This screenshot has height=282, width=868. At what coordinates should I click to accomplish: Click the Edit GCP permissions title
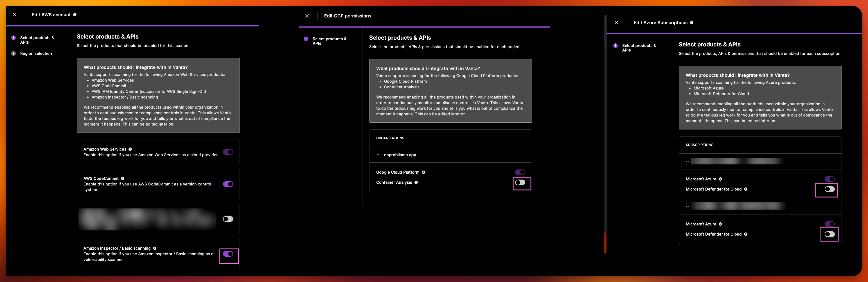pos(348,16)
